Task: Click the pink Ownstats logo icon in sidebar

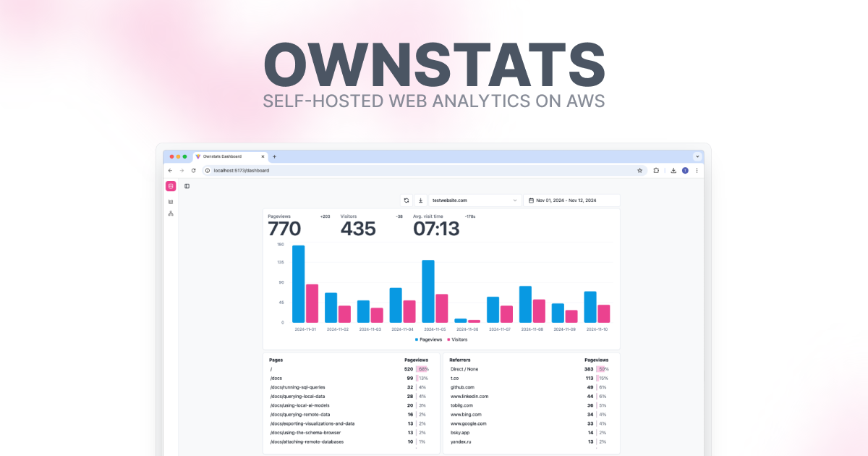Action: 171,186
